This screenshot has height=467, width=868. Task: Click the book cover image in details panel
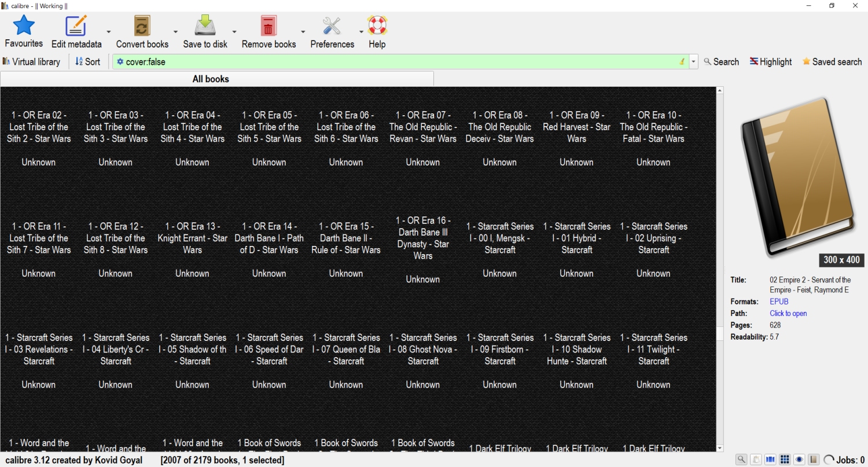coord(798,176)
